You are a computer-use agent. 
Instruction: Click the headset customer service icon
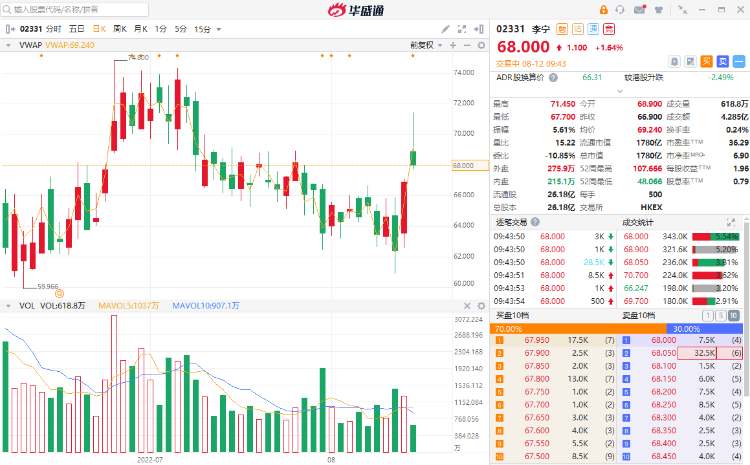tap(620, 10)
